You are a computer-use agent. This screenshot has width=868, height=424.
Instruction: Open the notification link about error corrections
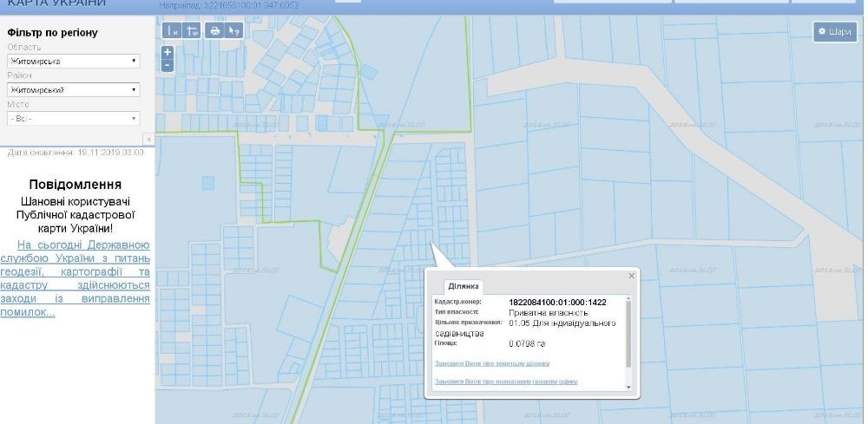click(75, 278)
